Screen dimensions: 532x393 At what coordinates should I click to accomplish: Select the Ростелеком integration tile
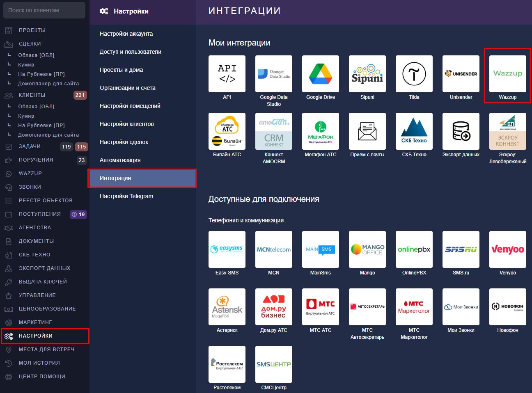tap(227, 364)
